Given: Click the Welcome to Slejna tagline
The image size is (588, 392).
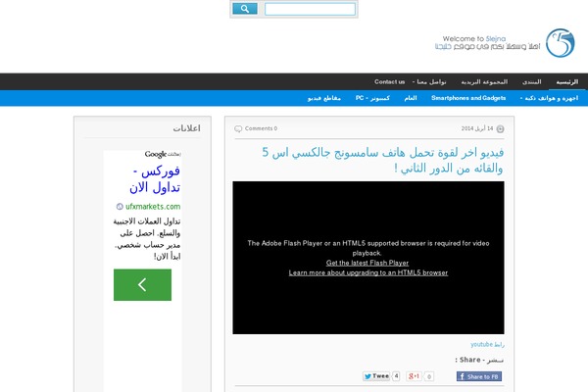Looking at the screenshot, I should point(473,38).
